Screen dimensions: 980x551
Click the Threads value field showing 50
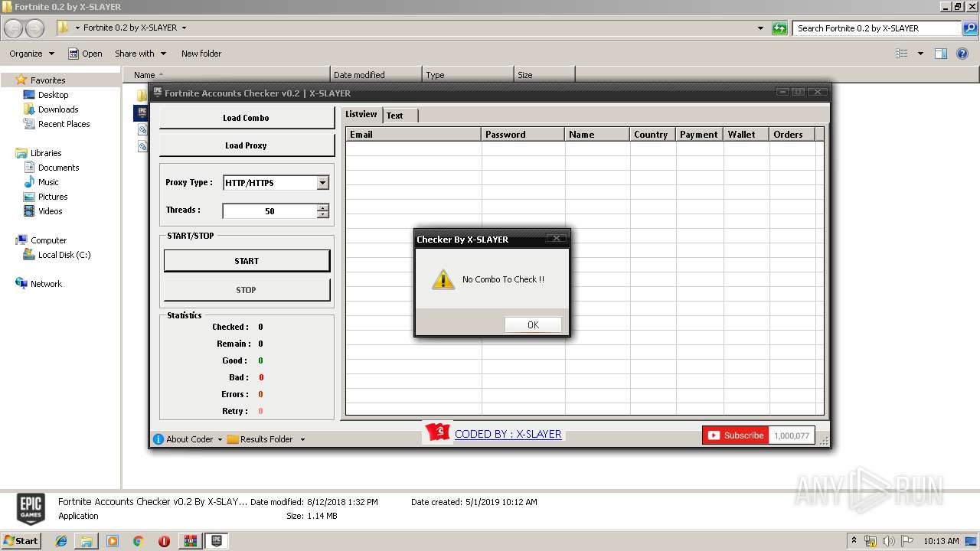(269, 211)
